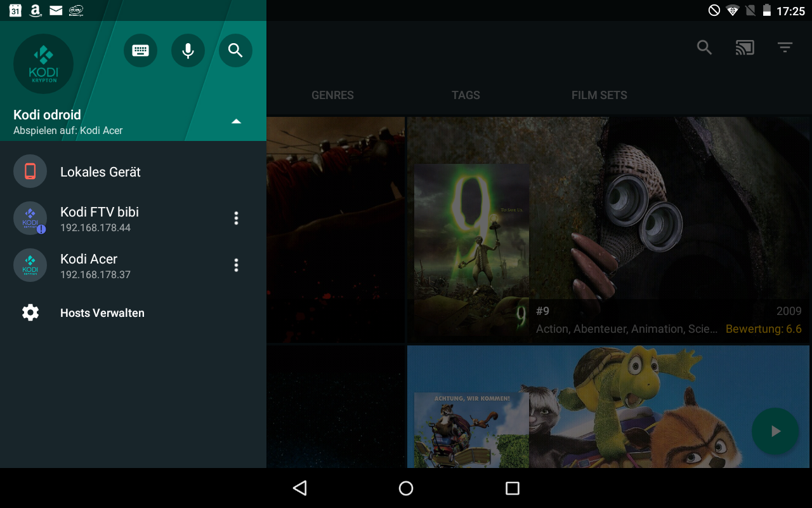Screen dimensions: 812x508
Task: Click the #9 movie title
Action: coord(542,311)
